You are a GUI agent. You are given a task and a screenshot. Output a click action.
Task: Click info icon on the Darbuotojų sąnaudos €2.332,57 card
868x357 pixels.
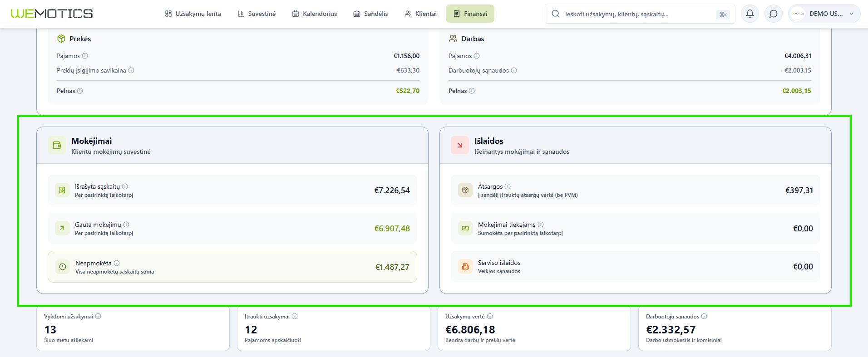(x=704, y=317)
